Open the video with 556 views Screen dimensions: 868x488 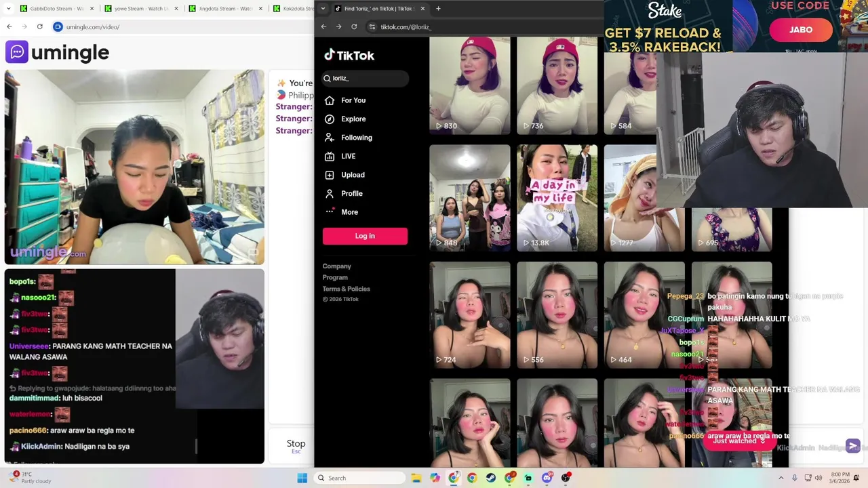point(557,315)
